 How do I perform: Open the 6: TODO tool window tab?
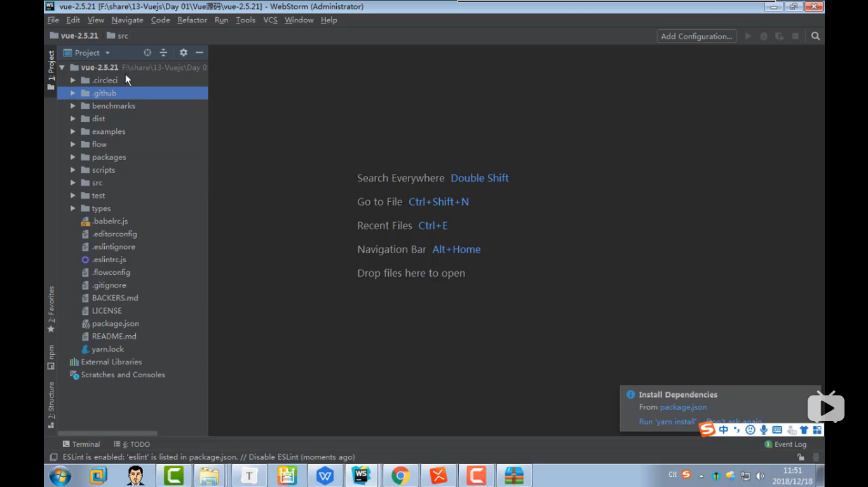[132, 444]
